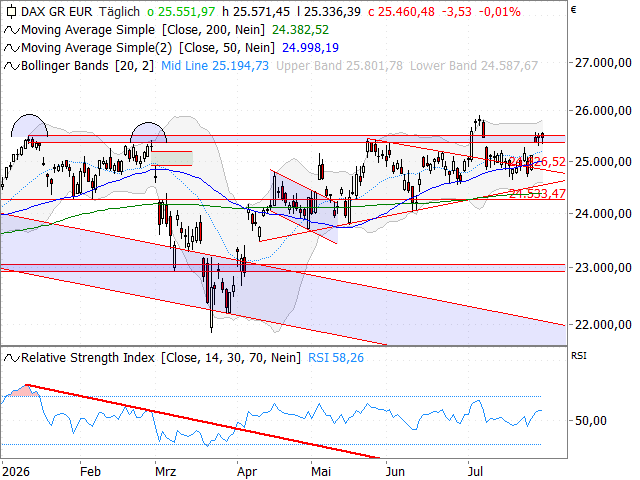Image resolution: width=640 pixels, height=480 pixels.
Task: Click the percentage change -0,01%
Action: tap(500, 12)
